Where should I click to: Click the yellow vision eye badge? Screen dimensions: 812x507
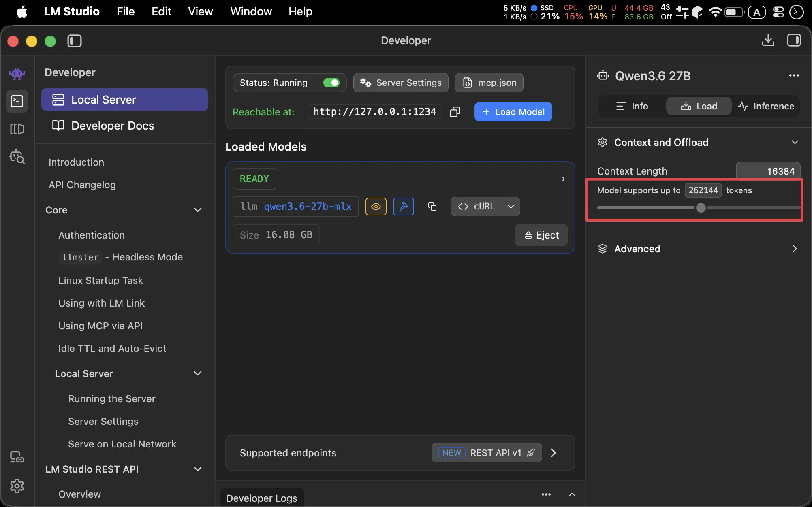pyautogui.click(x=376, y=207)
